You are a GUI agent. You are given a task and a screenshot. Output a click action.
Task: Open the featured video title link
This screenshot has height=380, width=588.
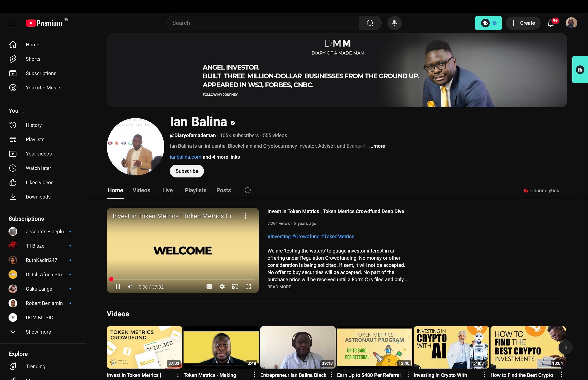(x=336, y=212)
